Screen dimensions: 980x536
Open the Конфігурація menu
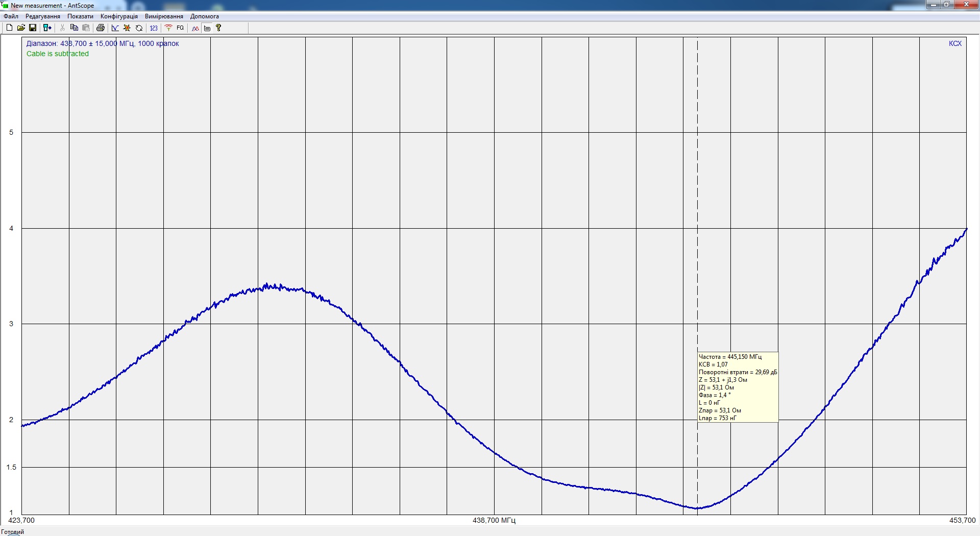click(119, 16)
